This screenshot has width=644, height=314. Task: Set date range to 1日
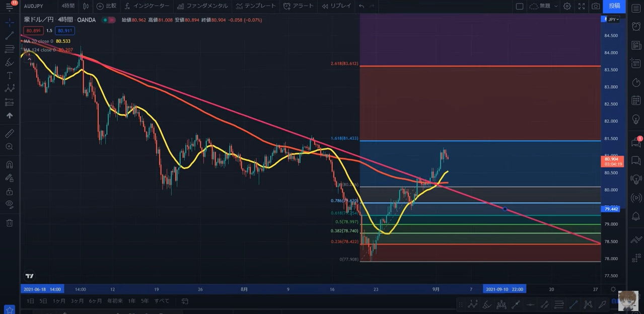[x=31, y=301]
